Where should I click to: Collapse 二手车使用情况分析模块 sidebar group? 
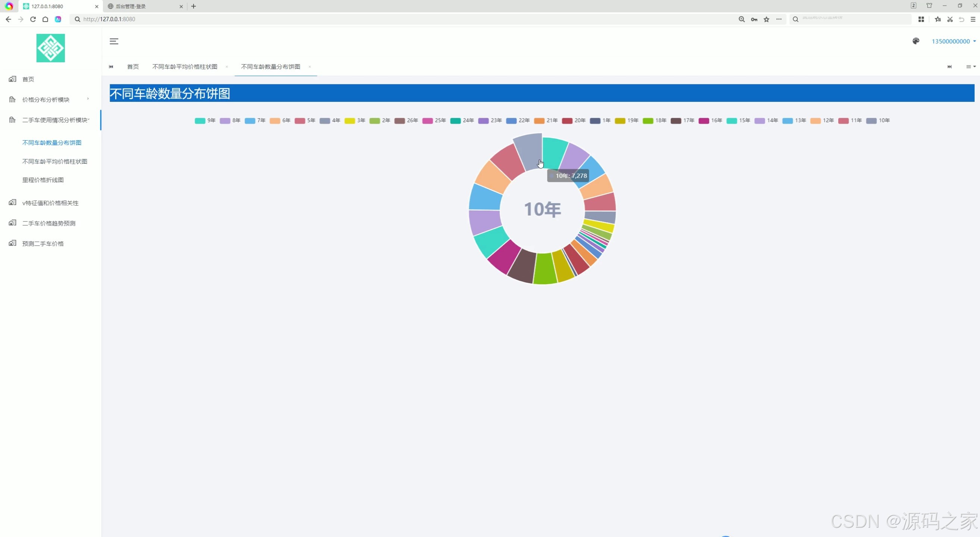(x=55, y=120)
